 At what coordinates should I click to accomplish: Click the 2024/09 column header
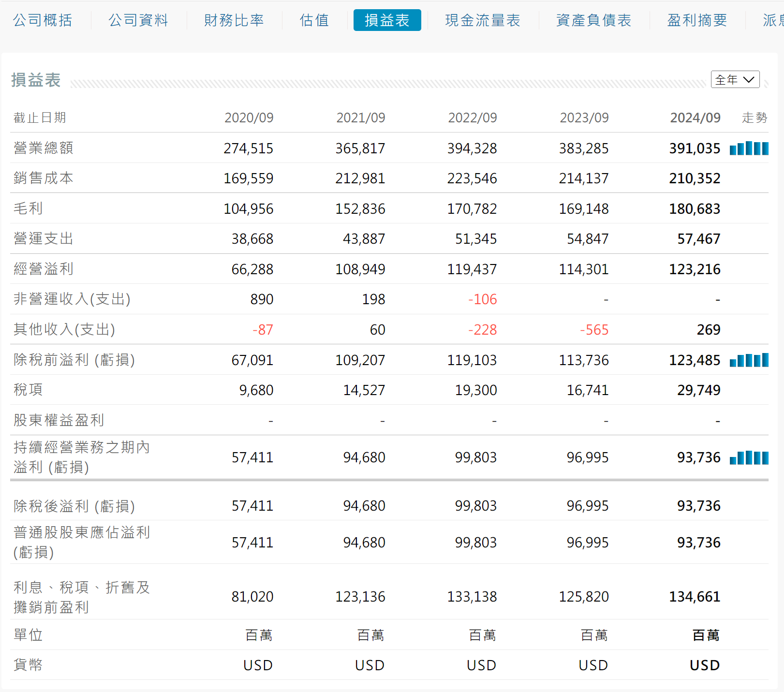pos(695,118)
